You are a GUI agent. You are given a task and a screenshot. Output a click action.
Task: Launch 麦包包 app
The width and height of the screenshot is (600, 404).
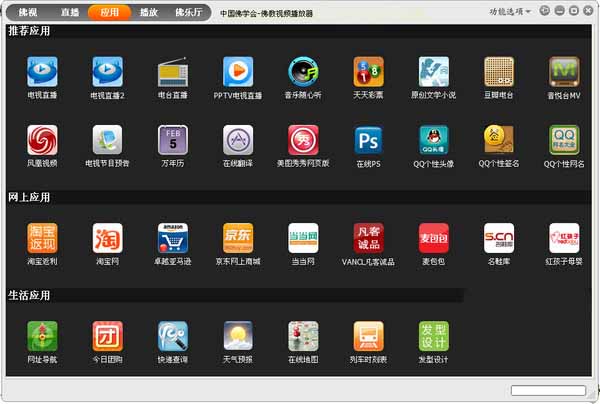click(x=434, y=238)
